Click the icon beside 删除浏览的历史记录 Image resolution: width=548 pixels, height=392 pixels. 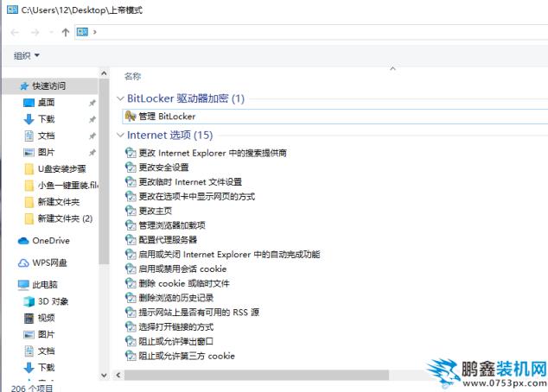pos(131,298)
